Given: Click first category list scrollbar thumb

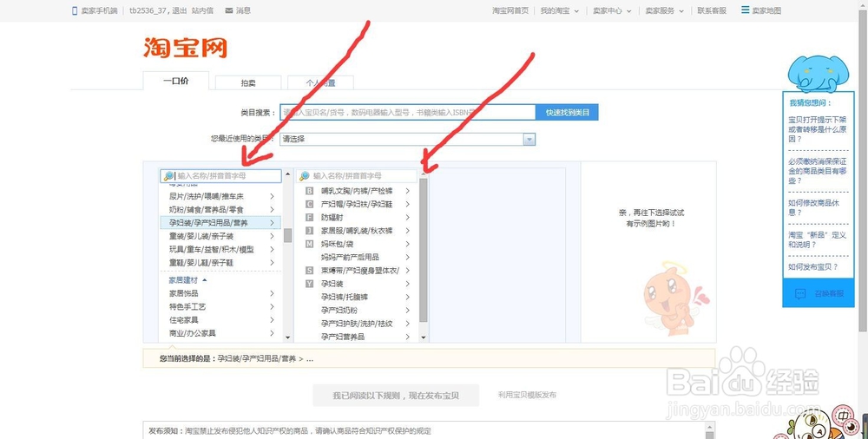Looking at the screenshot, I should coord(288,235).
